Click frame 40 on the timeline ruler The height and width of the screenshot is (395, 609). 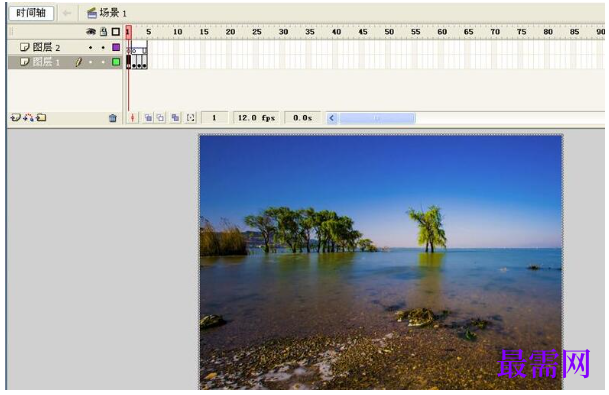coord(336,32)
